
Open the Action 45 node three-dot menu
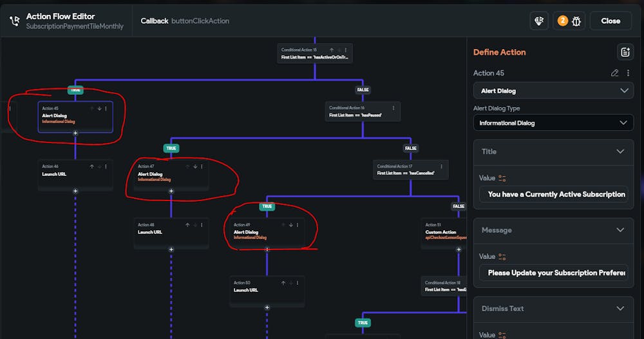tap(106, 108)
